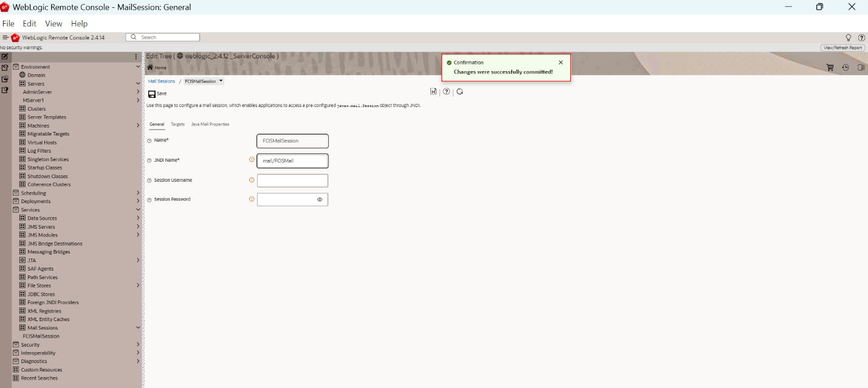Open FCISMailSession tree entry
Screen dimensions: 868x388
click(41, 336)
